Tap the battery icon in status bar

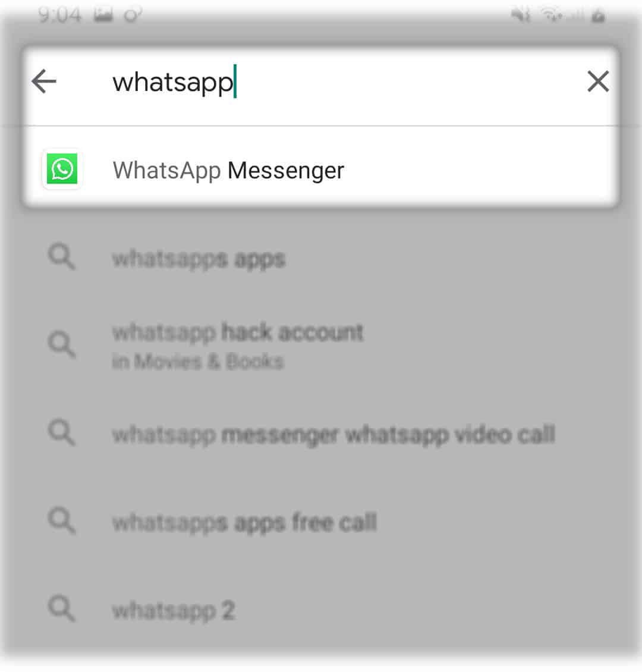[598, 16]
